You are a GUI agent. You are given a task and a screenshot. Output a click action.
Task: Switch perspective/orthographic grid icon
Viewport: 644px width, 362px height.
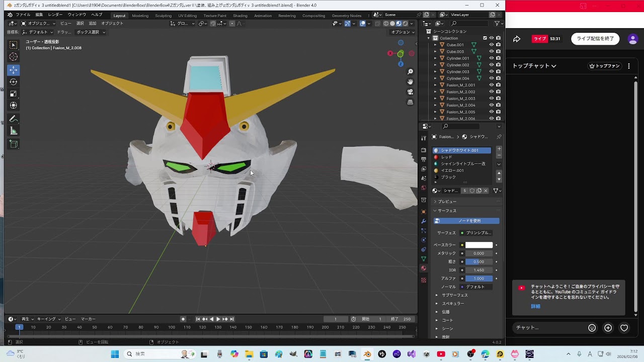411,102
